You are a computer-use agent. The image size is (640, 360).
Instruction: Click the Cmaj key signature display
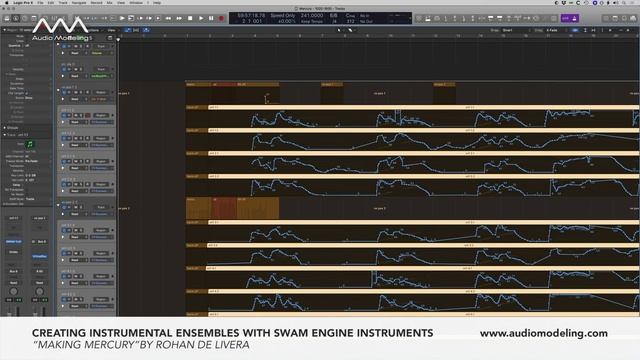coord(350,16)
